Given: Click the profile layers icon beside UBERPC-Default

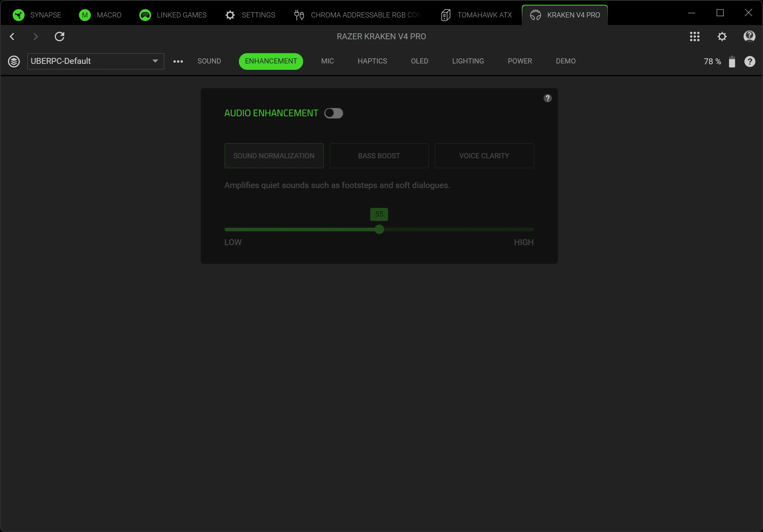Looking at the screenshot, I should 14,61.
